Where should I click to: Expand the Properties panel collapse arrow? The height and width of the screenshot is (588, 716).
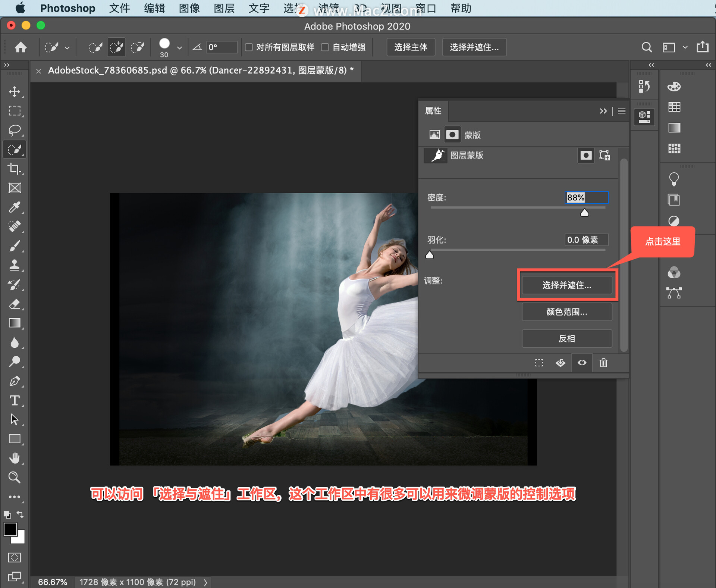(x=604, y=112)
